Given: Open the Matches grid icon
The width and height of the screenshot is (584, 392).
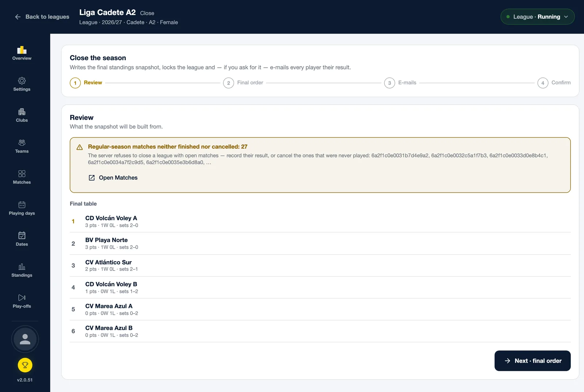Looking at the screenshot, I should (x=22, y=174).
